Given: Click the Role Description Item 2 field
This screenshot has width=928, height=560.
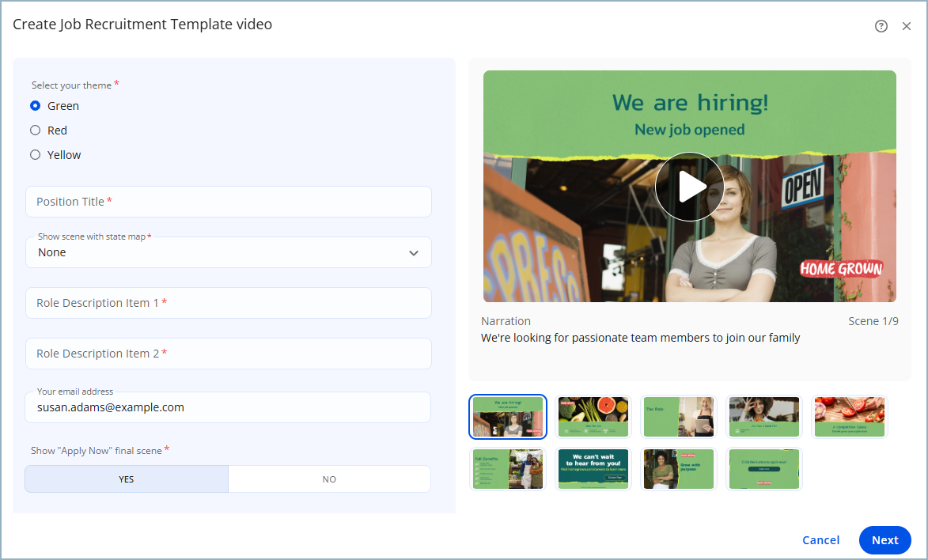Looking at the screenshot, I should (229, 354).
